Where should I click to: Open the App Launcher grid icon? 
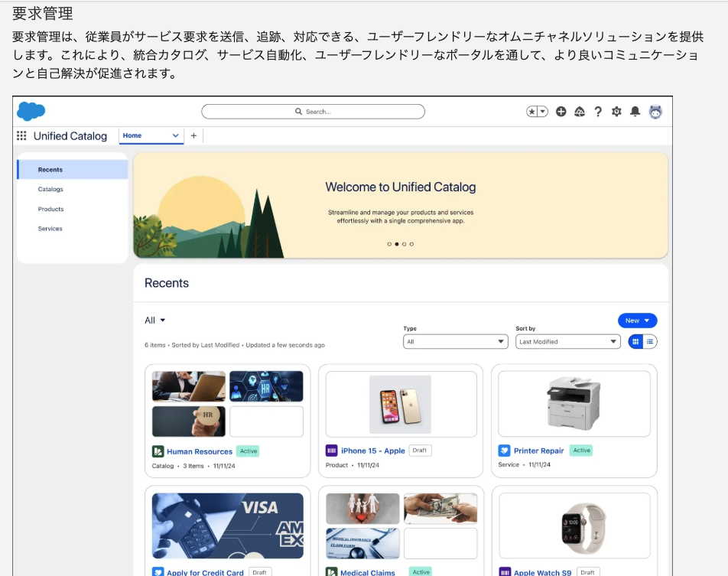pyautogui.click(x=21, y=135)
